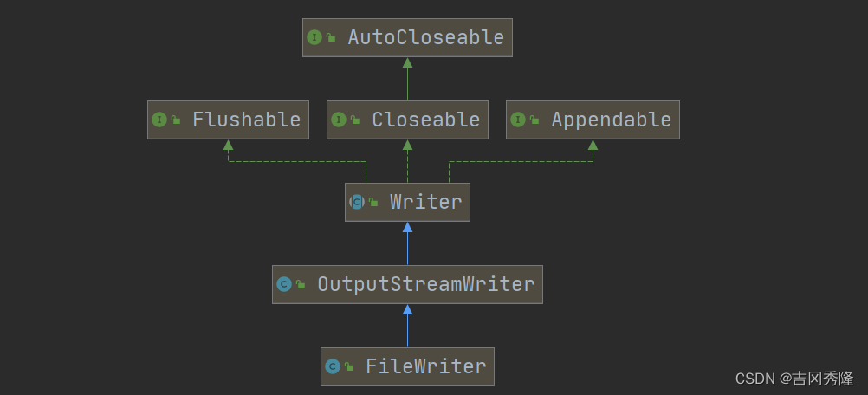Click the AutoCloseable interface type icon
The image size is (868, 395).
(314, 37)
